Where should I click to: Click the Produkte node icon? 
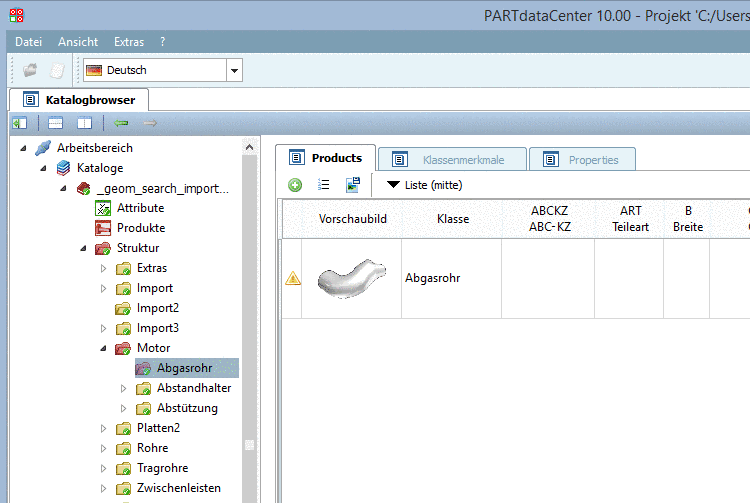[103, 228]
